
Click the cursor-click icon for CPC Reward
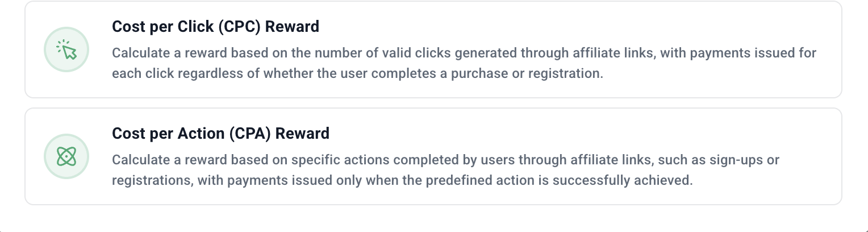66,50
